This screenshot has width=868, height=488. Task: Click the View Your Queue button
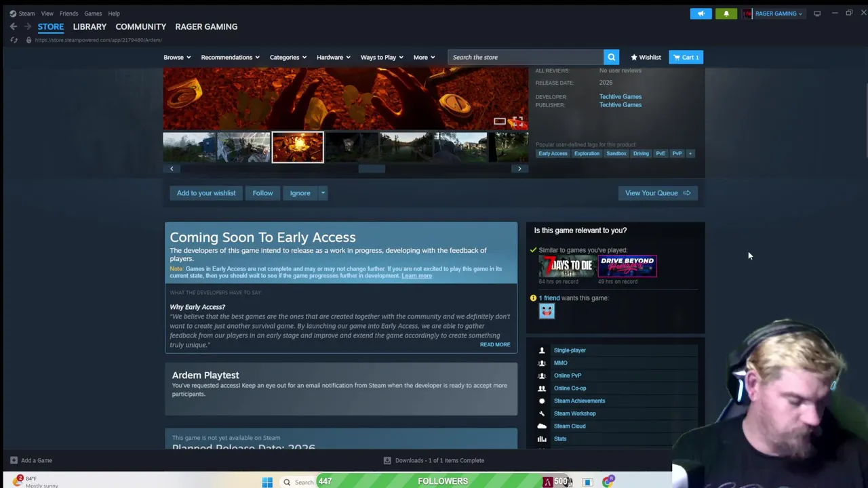pos(658,193)
